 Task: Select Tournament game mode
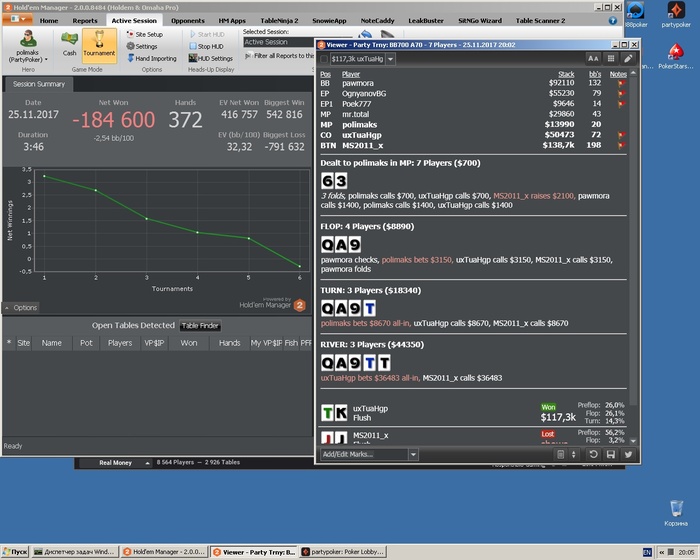(x=99, y=45)
